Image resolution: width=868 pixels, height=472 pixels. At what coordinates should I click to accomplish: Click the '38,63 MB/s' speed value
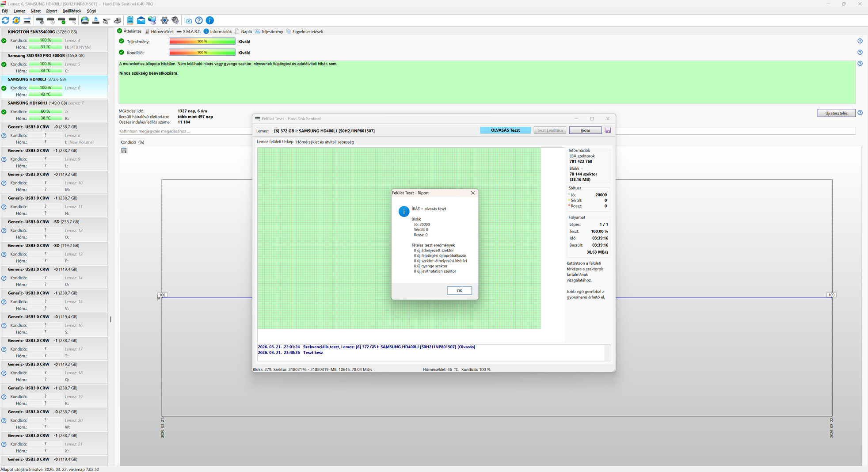click(x=597, y=252)
